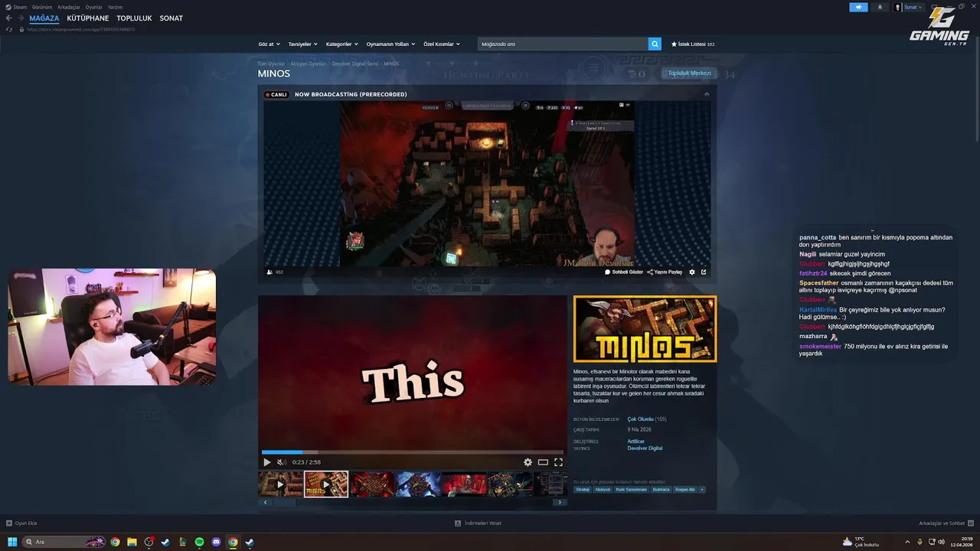Open the SONAT profile tab

click(x=171, y=18)
